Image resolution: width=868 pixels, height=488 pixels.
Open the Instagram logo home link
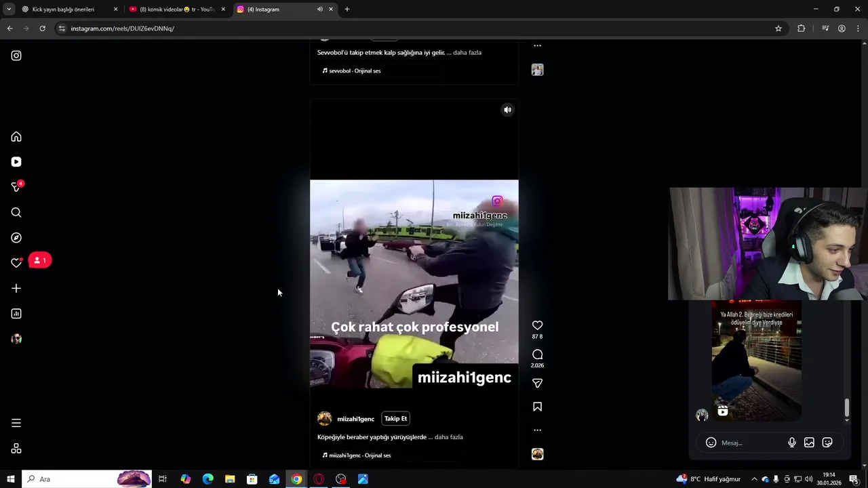click(x=16, y=56)
